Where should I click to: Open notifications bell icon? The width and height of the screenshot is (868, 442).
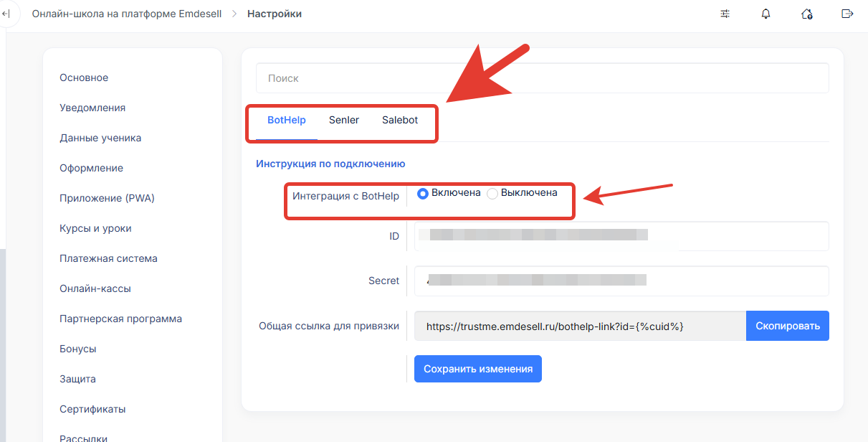[x=766, y=14]
